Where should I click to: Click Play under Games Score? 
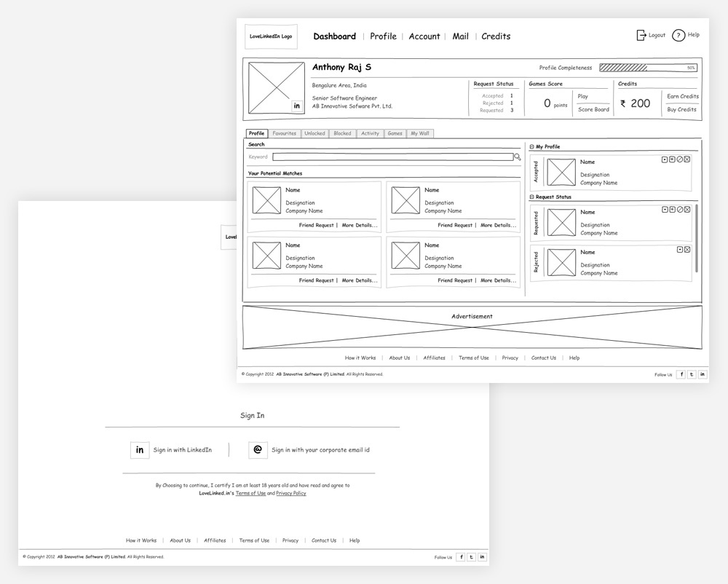pyautogui.click(x=582, y=97)
